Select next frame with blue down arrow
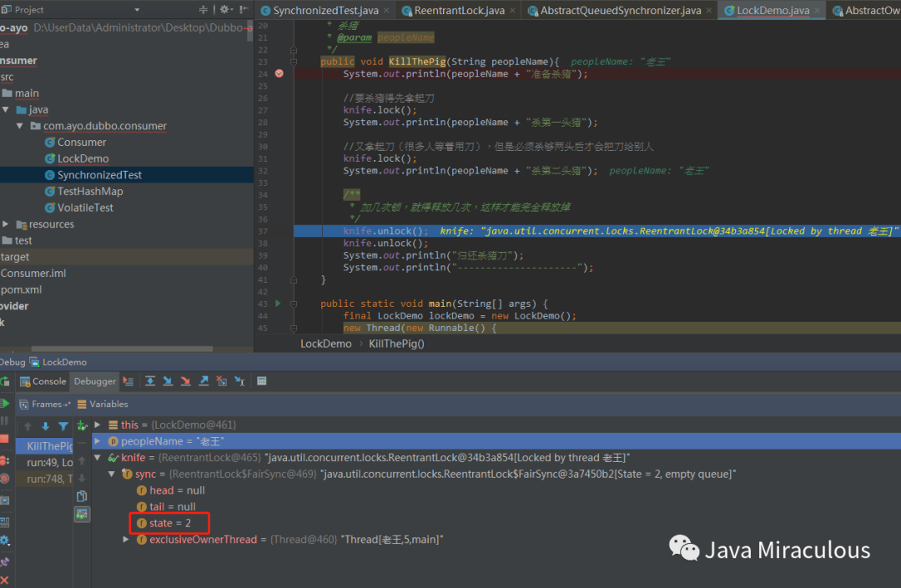This screenshot has width=901, height=588. [45, 426]
